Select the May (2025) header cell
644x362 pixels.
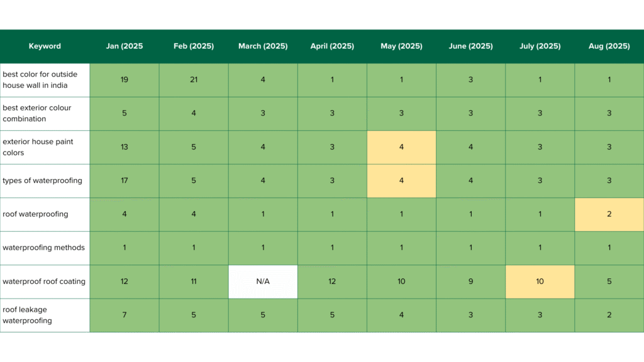pyautogui.click(x=401, y=47)
